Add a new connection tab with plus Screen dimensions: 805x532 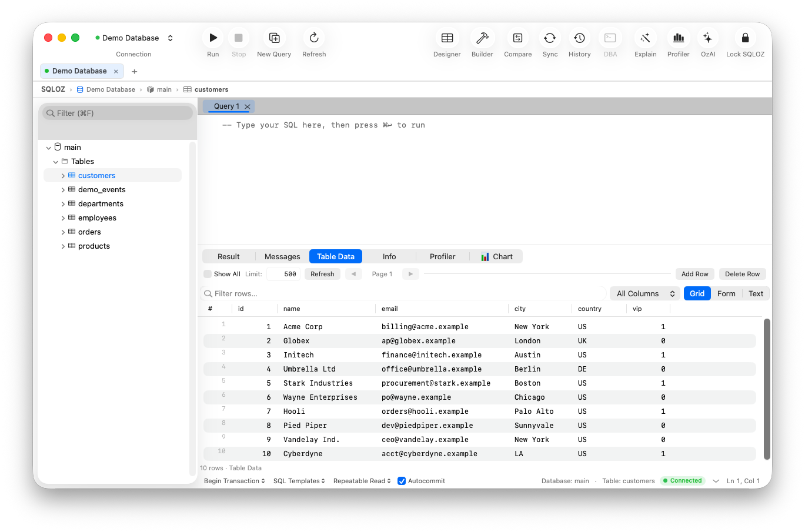tap(134, 71)
